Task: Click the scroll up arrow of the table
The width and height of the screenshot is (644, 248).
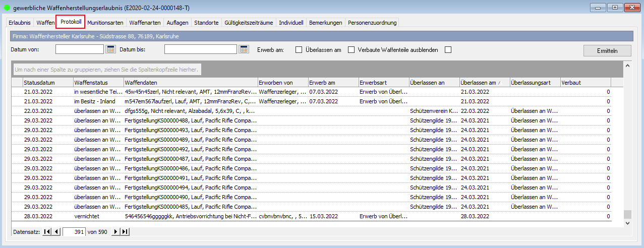Action: pos(627,66)
